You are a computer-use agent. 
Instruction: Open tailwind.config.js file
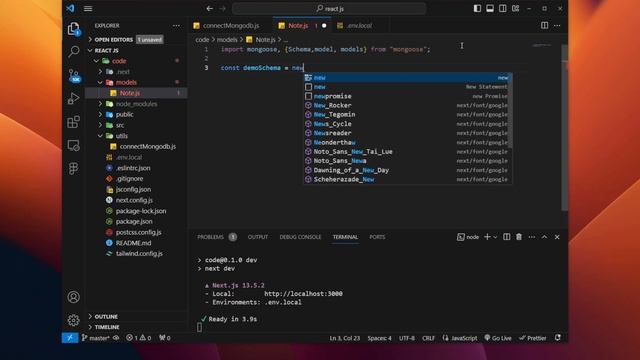pyautogui.click(x=136, y=253)
